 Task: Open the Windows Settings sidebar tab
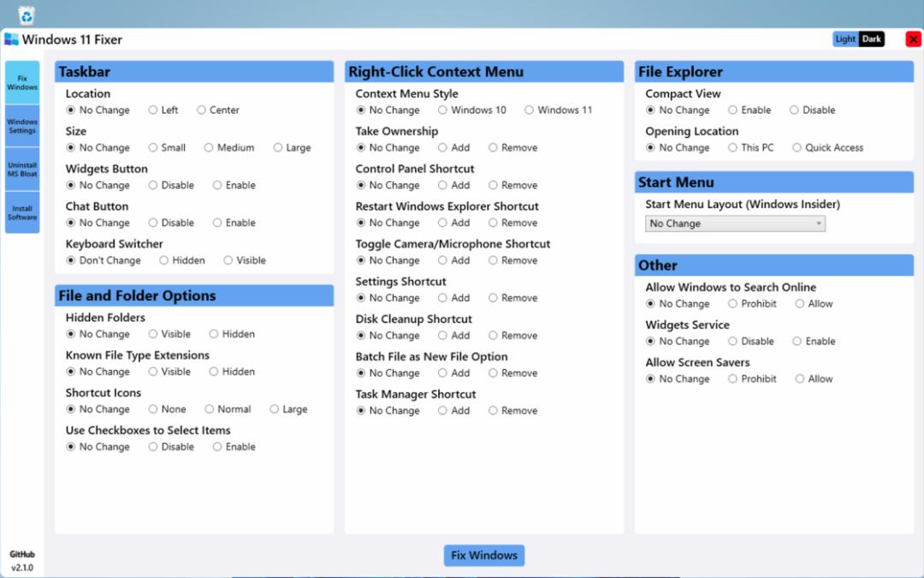coord(22,126)
